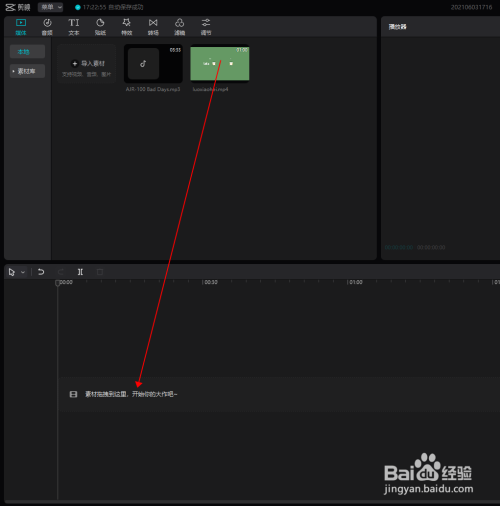The height and width of the screenshot is (506, 500).
Task: Click the 剪映 app logo
Action: tap(18, 7)
